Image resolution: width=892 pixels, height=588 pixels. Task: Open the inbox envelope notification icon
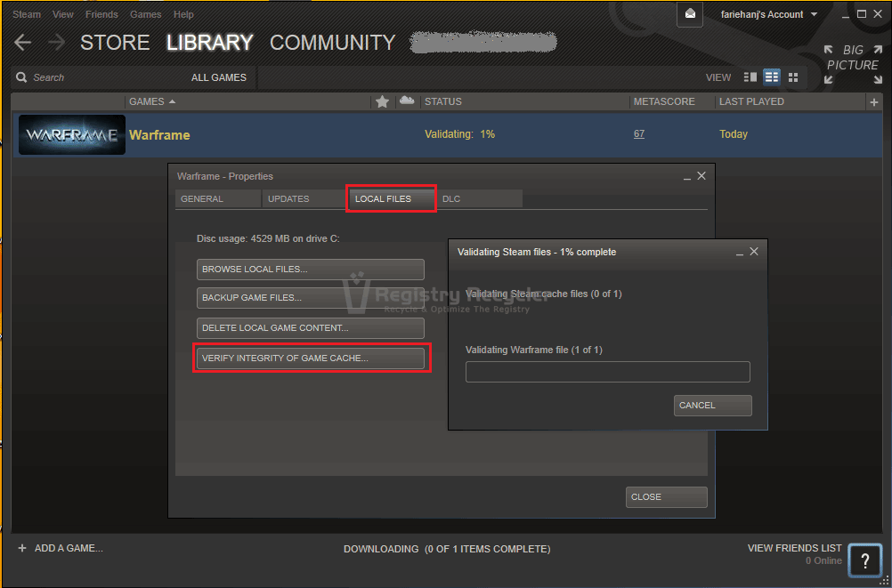(690, 14)
